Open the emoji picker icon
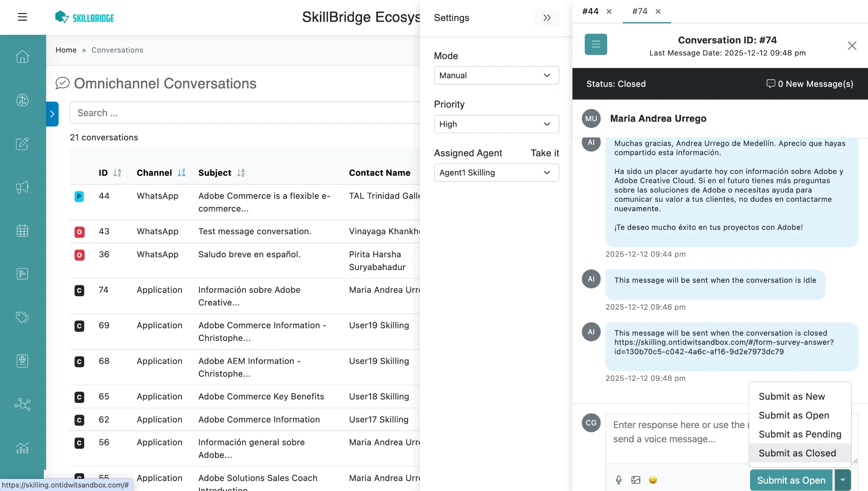The image size is (868, 491). 653,480
